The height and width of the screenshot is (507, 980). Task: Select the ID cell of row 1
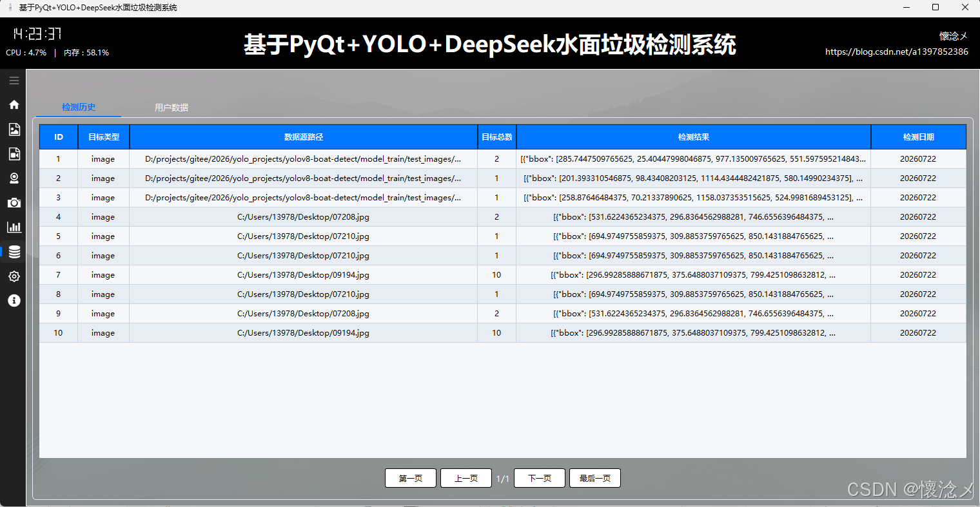coord(59,159)
